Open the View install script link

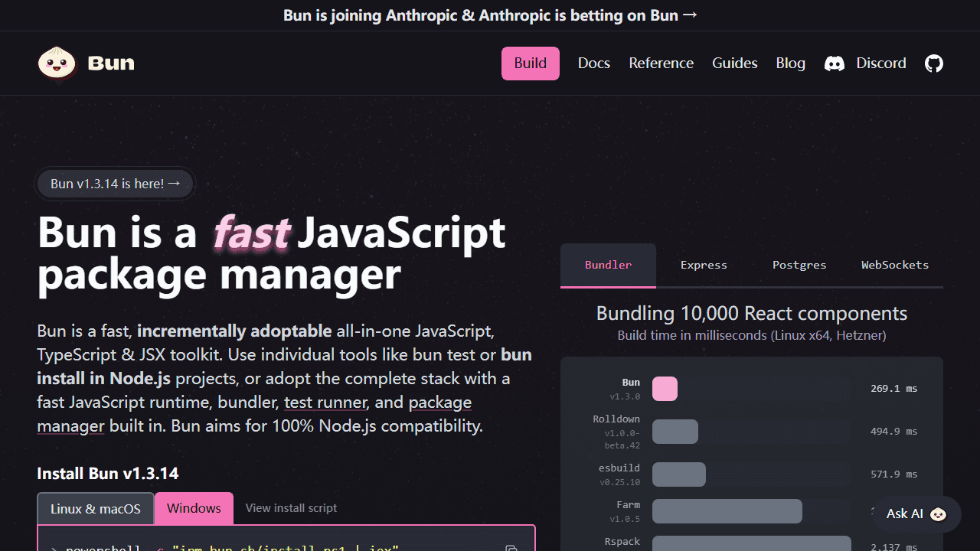pos(291,508)
